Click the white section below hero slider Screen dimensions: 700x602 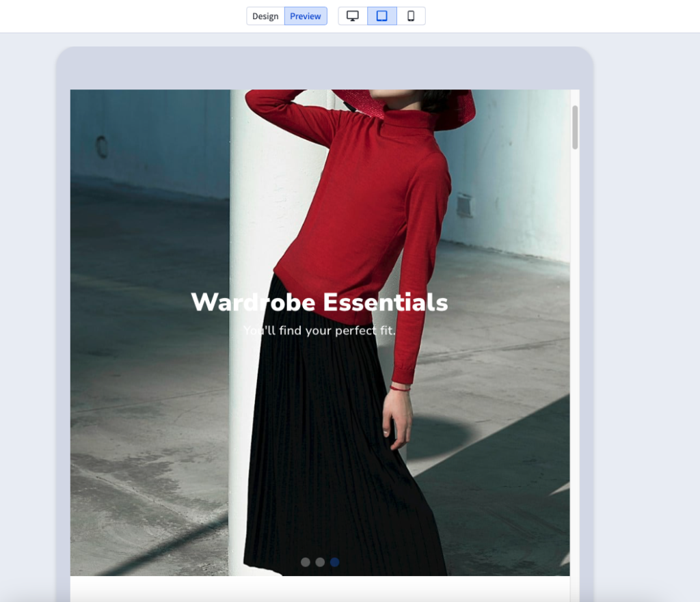(319, 588)
